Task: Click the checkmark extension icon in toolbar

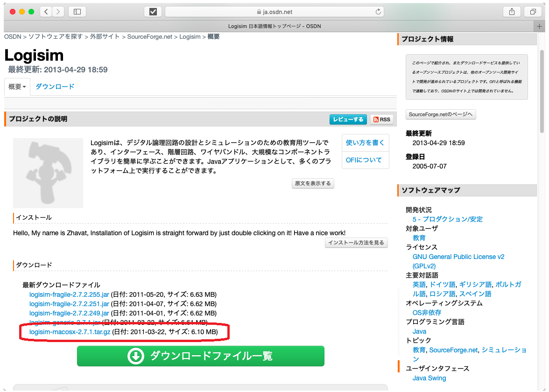Action: tap(153, 12)
